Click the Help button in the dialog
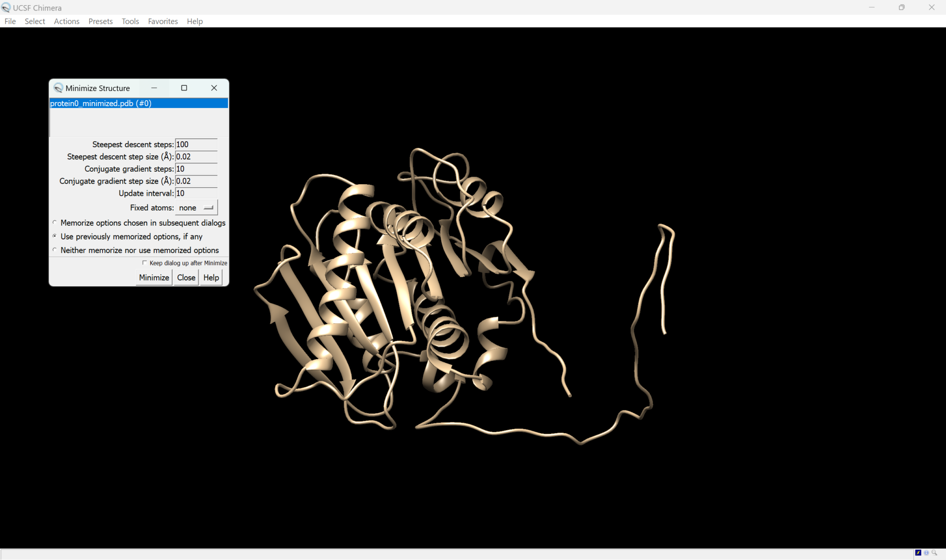The image size is (946, 560). 211,277
